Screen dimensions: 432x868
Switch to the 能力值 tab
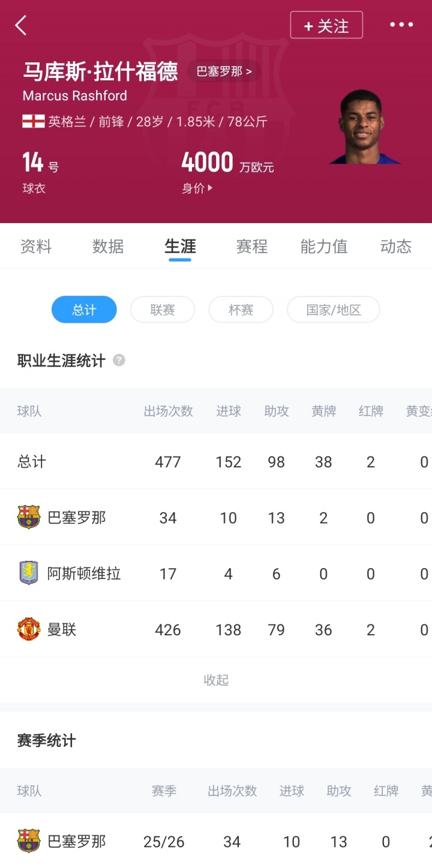324,247
